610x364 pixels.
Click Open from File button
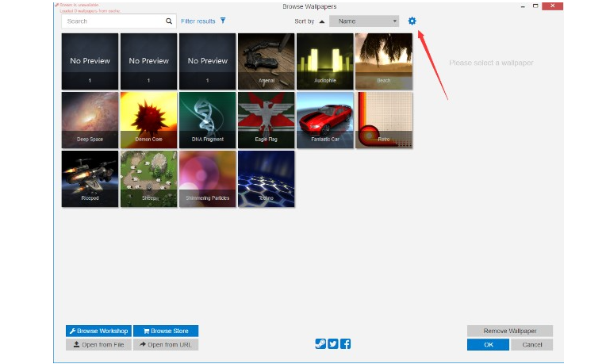[98, 344]
